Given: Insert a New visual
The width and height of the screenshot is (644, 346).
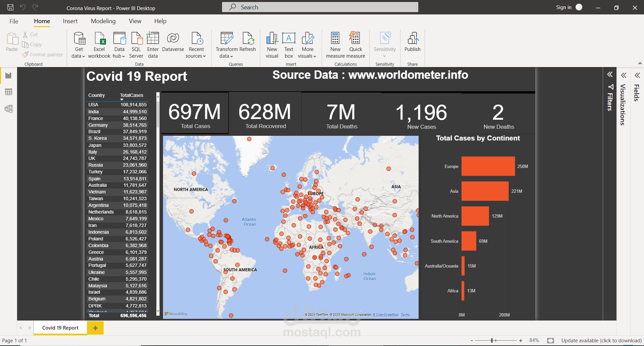Looking at the screenshot, I should (272, 39).
